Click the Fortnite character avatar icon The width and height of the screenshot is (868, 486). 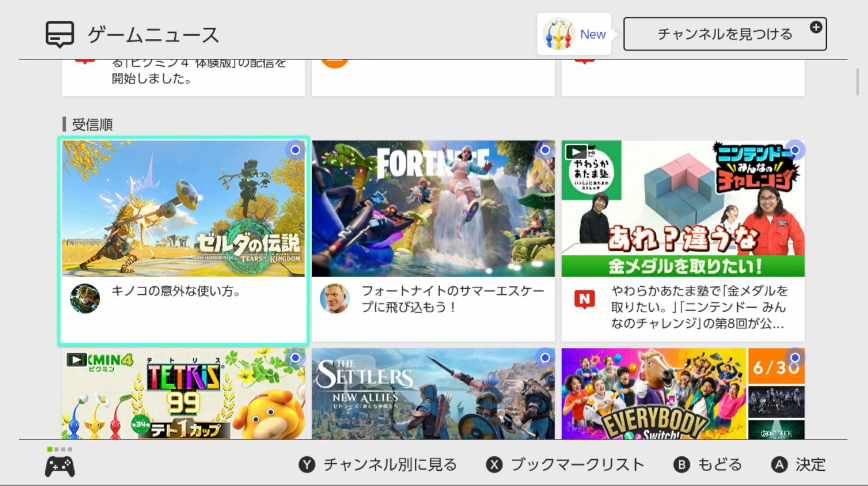pos(335,298)
